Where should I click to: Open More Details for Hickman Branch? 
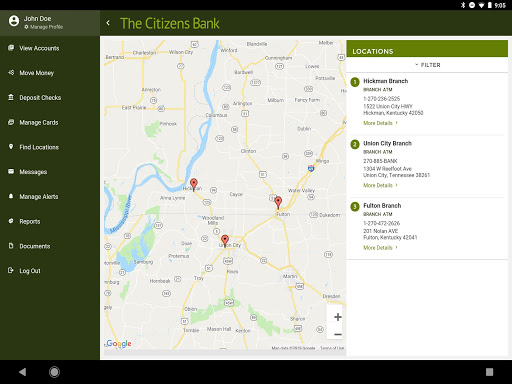click(x=380, y=123)
